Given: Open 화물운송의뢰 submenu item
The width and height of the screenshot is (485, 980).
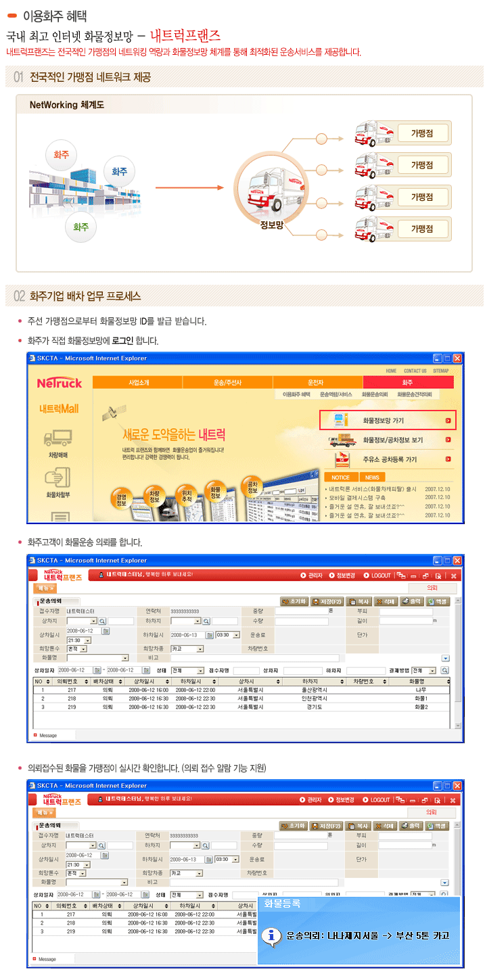Looking at the screenshot, I should point(375,394).
